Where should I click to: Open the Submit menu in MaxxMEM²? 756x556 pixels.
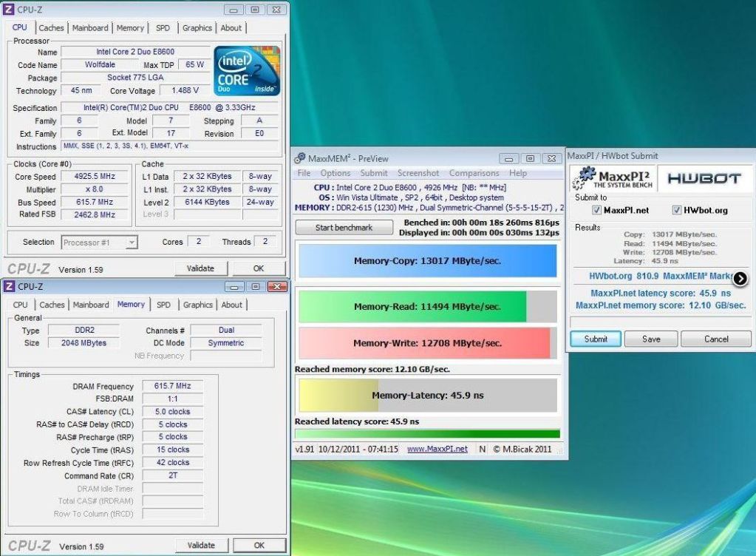tap(374, 173)
